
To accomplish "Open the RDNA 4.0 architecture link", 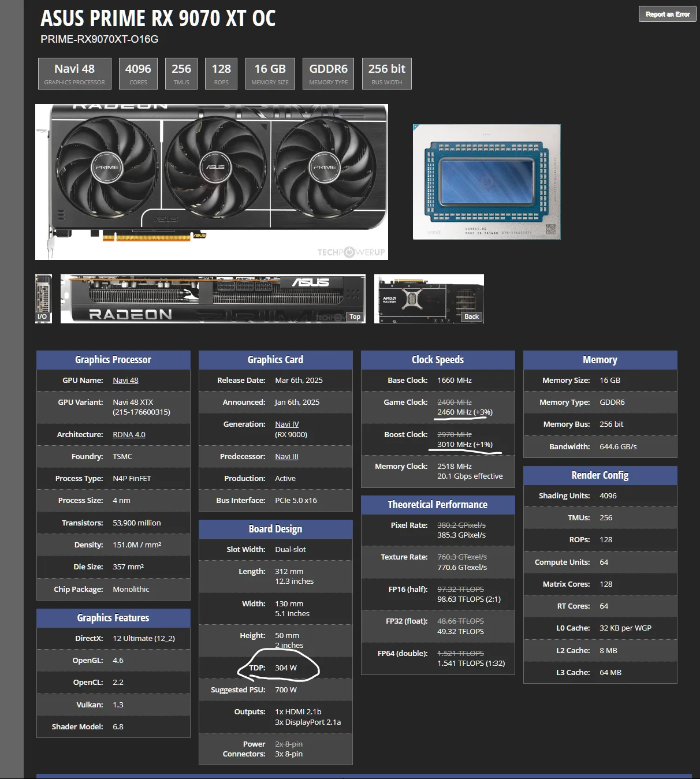I will point(129,434).
